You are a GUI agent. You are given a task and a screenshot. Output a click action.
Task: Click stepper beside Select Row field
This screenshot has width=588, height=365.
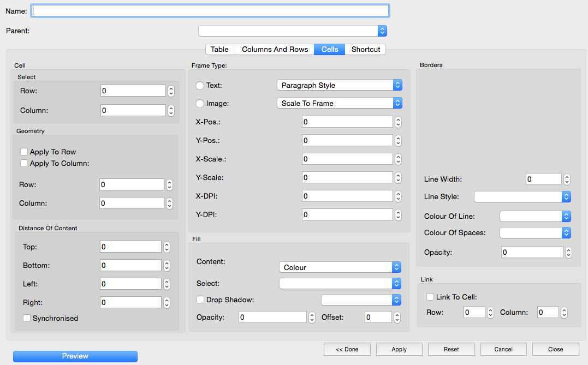[x=171, y=91]
